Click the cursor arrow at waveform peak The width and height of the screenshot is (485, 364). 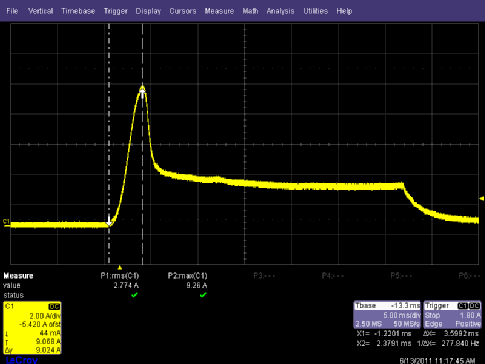(x=142, y=92)
